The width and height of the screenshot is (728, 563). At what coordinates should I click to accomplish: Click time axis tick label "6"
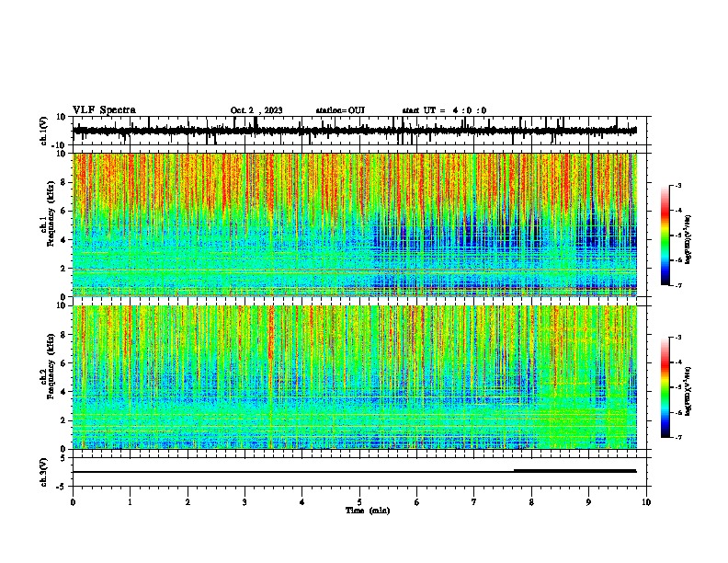[417, 502]
